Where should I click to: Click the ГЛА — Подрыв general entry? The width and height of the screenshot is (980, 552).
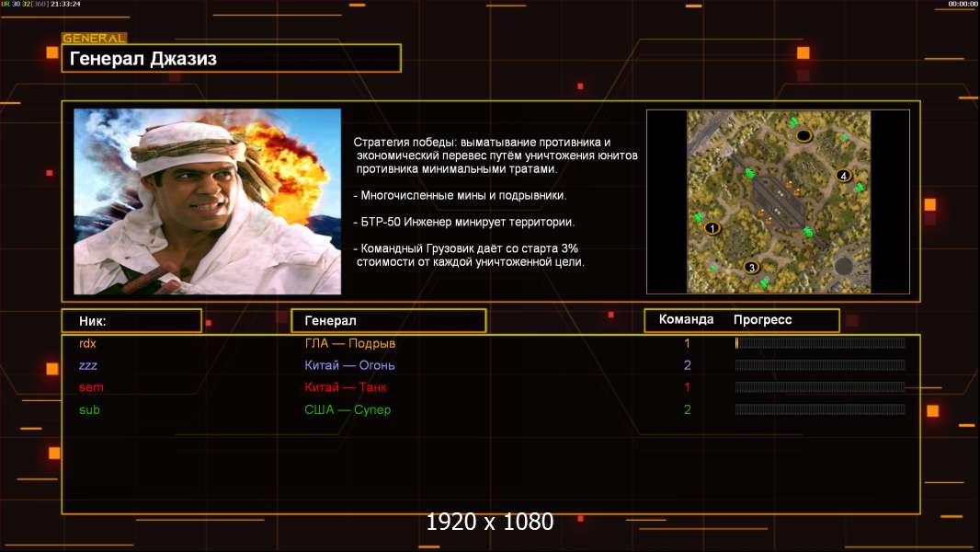(350, 343)
